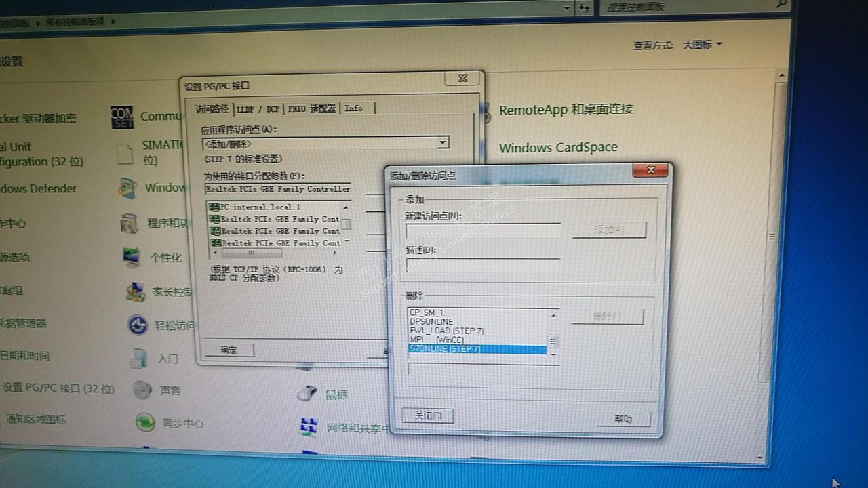Image resolution: width=868 pixels, height=488 pixels.
Task: Open 源选项 power options item
Action: coord(15,257)
